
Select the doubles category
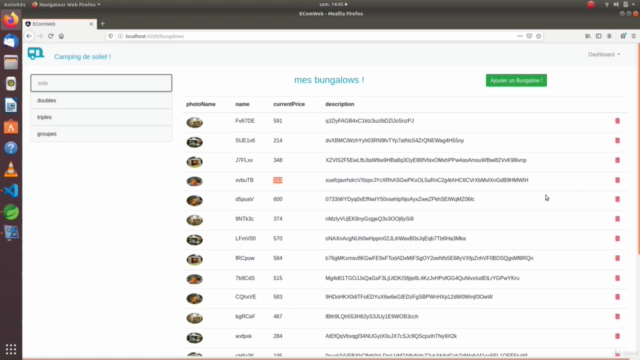[101, 100]
